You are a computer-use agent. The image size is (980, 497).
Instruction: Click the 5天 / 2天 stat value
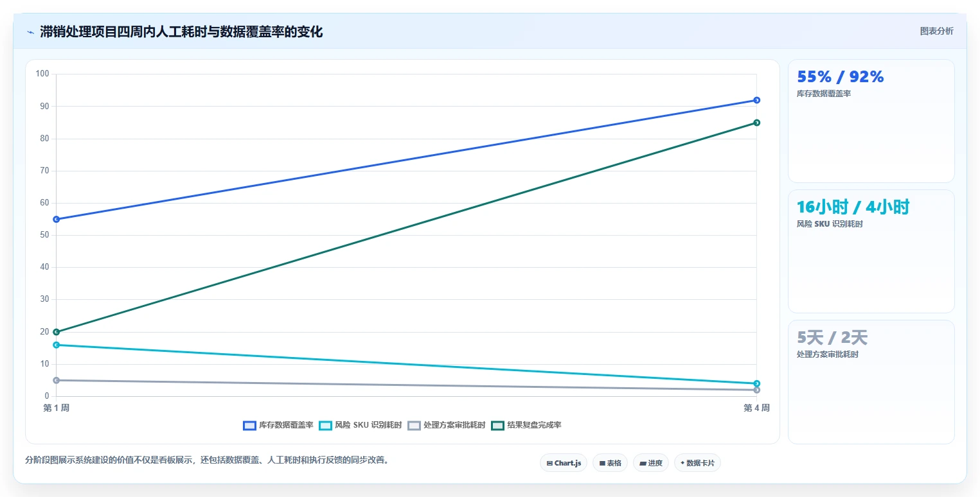pyautogui.click(x=832, y=337)
